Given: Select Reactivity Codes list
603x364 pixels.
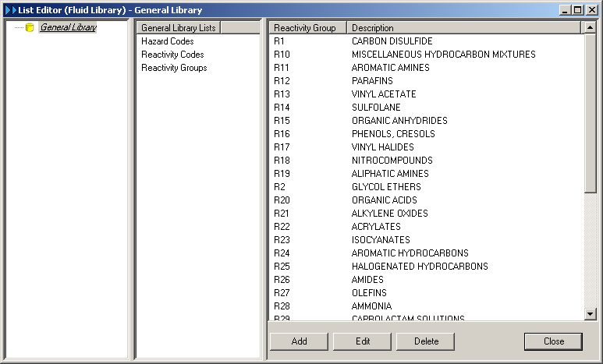Looking at the screenshot, I should (x=172, y=55).
